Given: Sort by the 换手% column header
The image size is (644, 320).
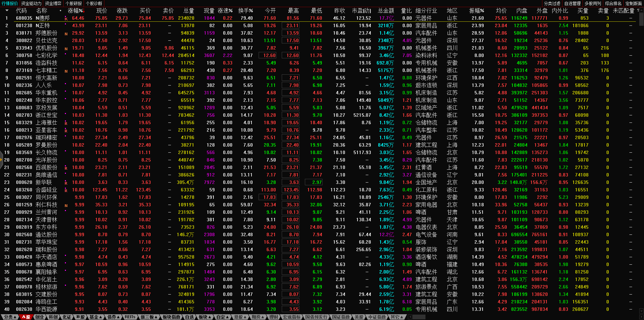Looking at the screenshot, I should tap(245, 11).
